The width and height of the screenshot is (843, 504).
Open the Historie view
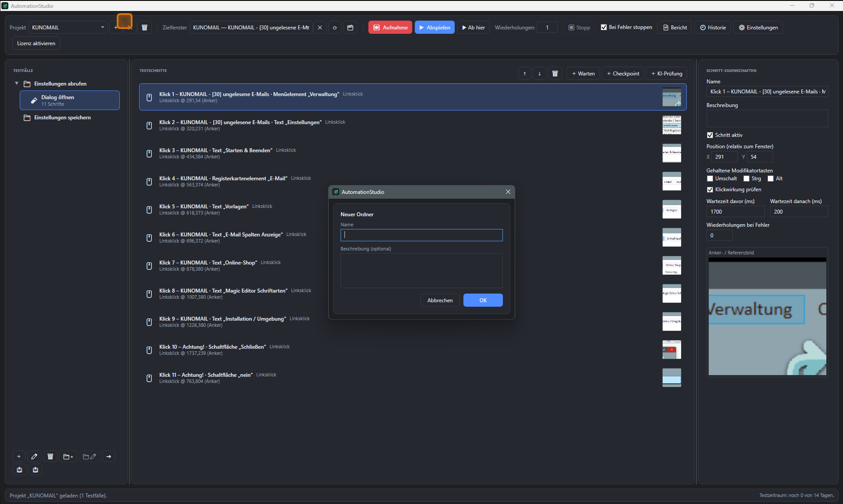(x=713, y=28)
